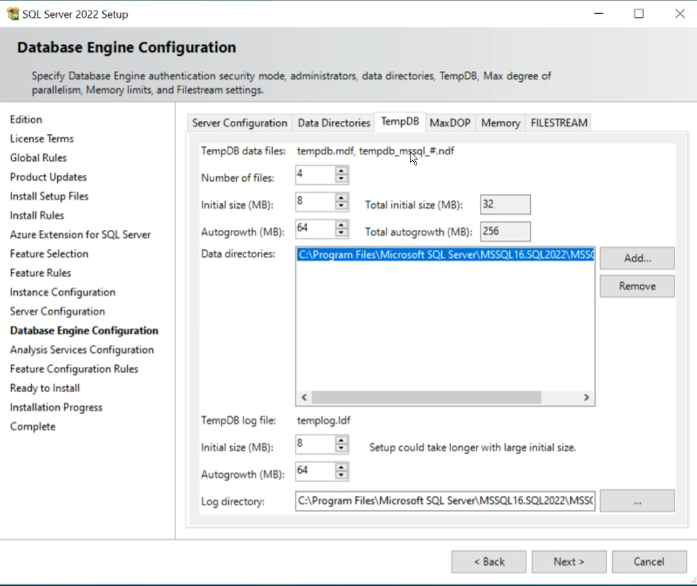Image resolution: width=697 pixels, height=586 pixels.
Task: Maximize the SQL Server 2022 Setup window
Action: pyautogui.click(x=639, y=14)
